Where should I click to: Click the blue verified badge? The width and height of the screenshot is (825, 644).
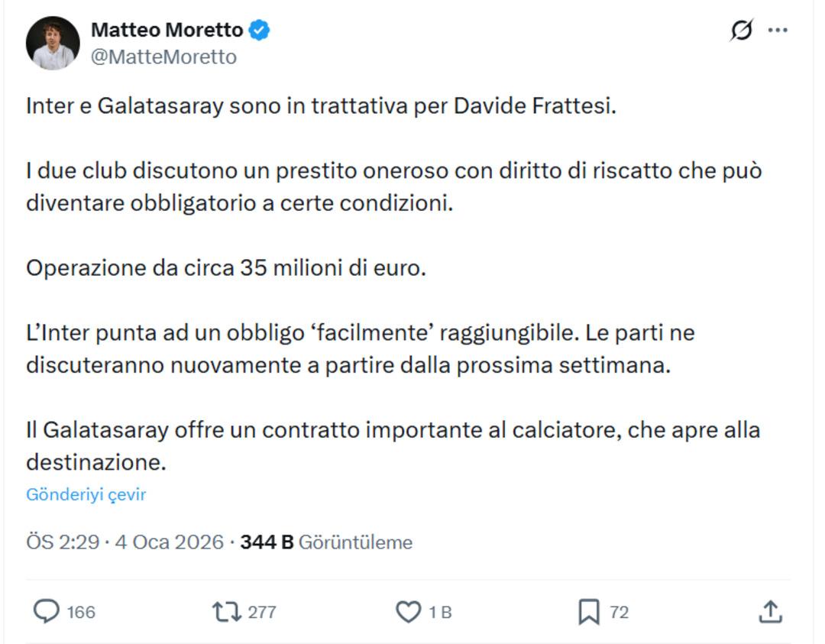260,31
